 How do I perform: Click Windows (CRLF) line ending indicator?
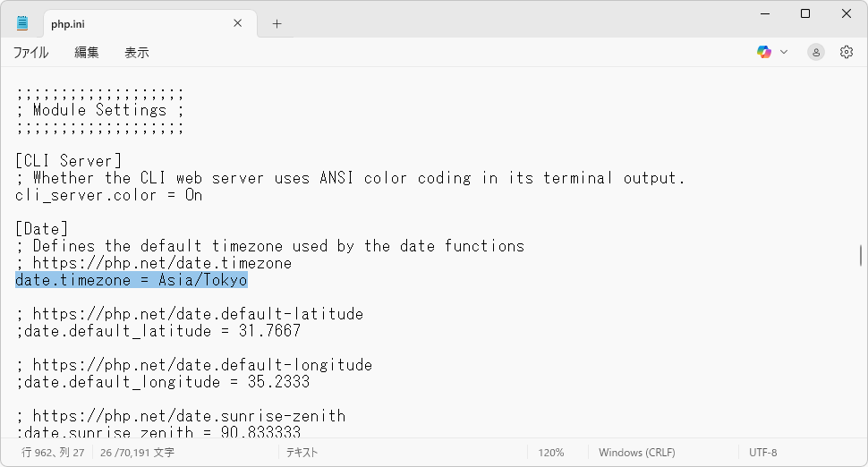point(636,453)
